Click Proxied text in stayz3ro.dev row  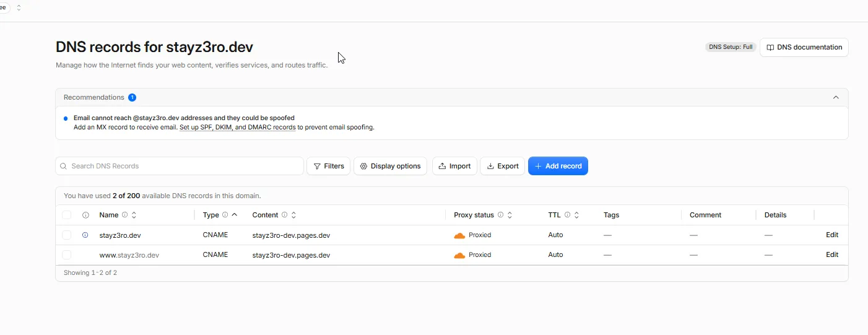click(480, 235)
